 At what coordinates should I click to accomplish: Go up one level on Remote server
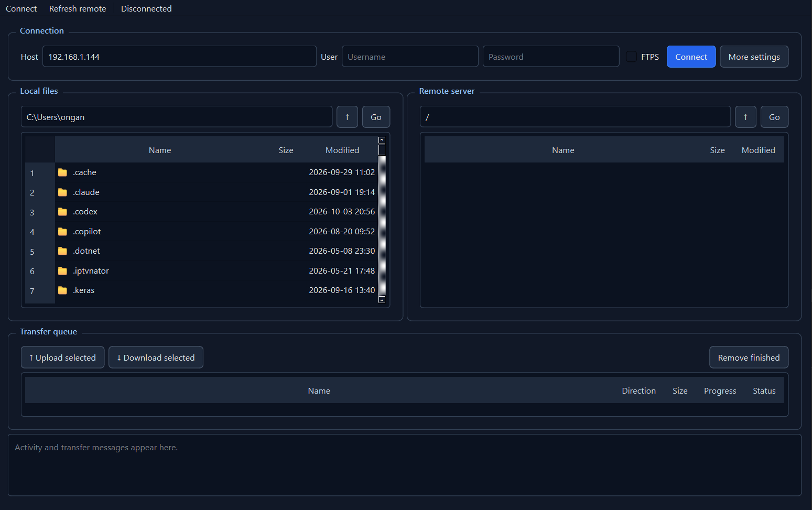pos(745,117)
